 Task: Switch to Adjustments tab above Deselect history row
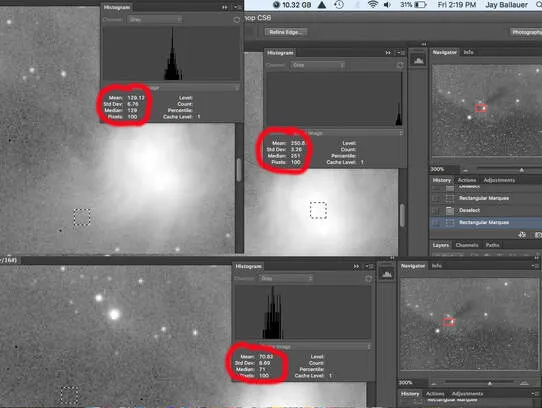tap(499, 180)
